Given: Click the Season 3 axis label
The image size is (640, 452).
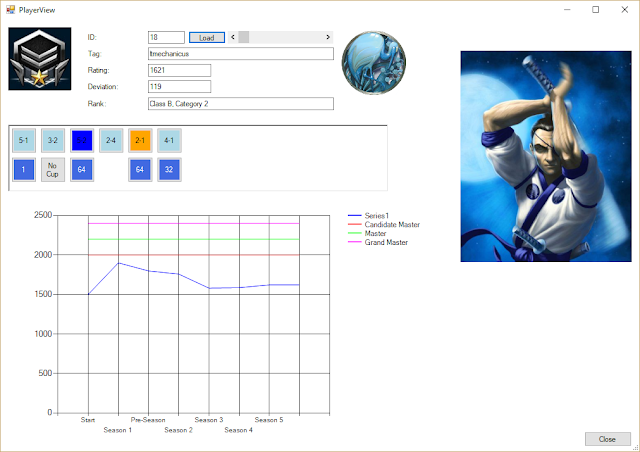Looking at the screenshot, I should 209,420.
